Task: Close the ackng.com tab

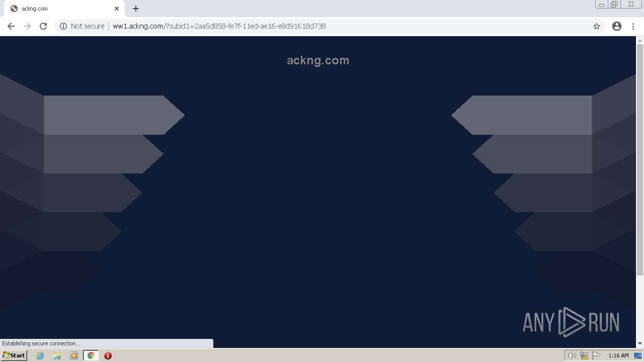Action: click(x=117, y=9)
